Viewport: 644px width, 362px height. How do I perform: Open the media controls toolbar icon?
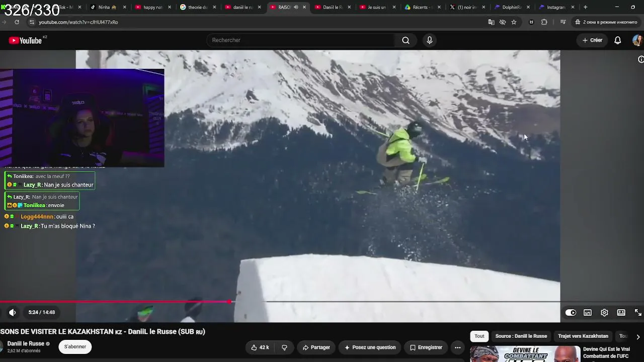pos(563,22)
